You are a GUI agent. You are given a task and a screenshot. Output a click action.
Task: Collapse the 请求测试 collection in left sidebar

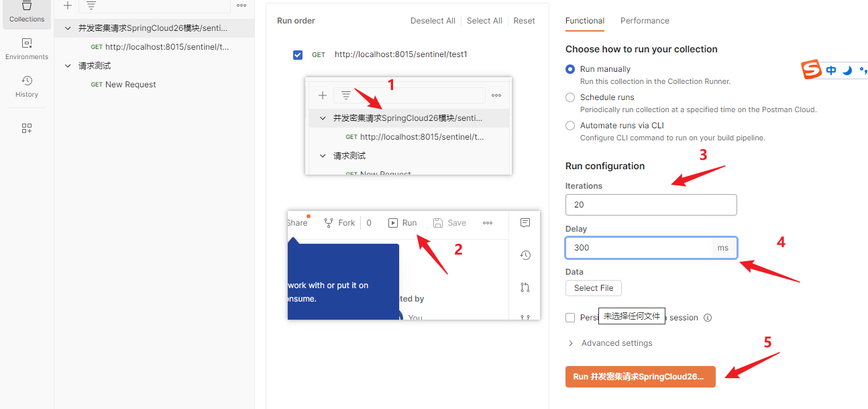pos(68,66)
